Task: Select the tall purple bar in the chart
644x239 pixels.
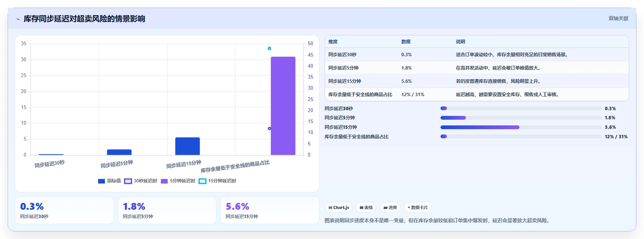Action: pyautogui.click(x=283, y=106)
